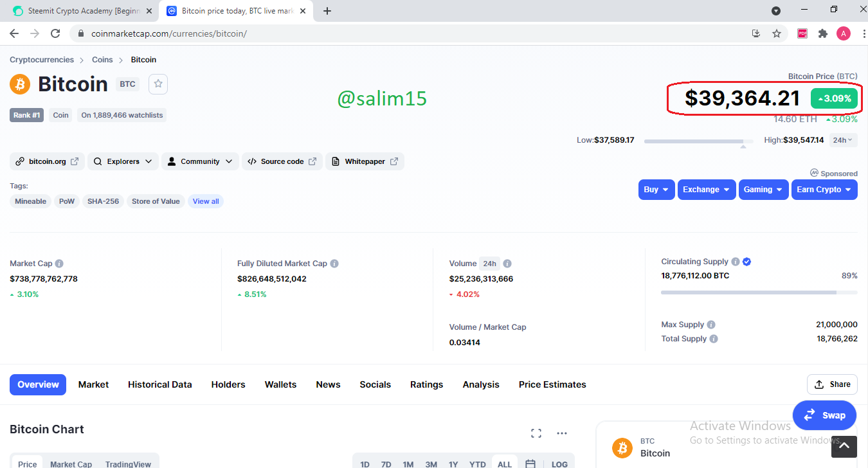Click the address bar URL field

(411, 33)
